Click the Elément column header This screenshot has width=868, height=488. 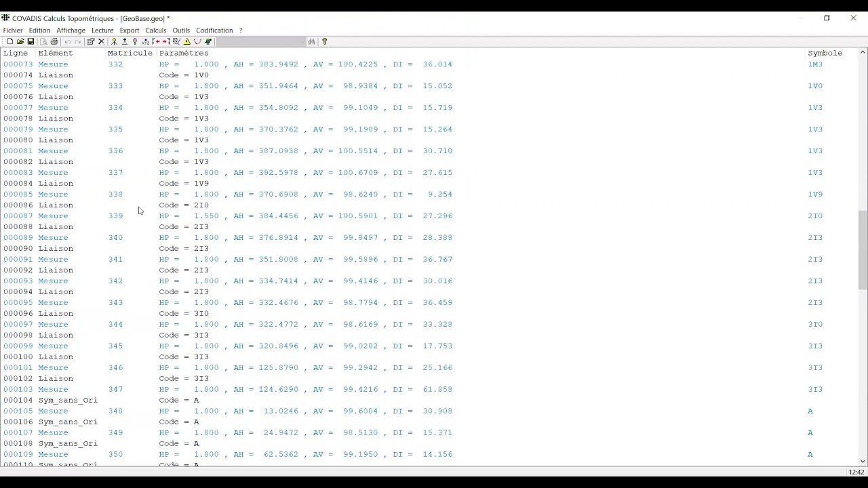coord(56,53)
